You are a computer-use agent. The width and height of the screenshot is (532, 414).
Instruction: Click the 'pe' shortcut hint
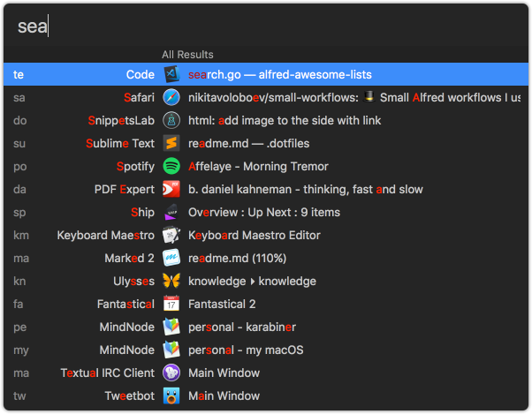[19, 328]
